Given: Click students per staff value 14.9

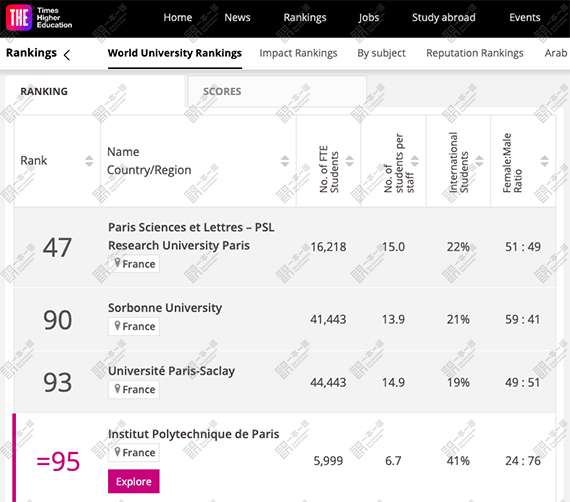Looking at the screenshot, I should (393, 382).
